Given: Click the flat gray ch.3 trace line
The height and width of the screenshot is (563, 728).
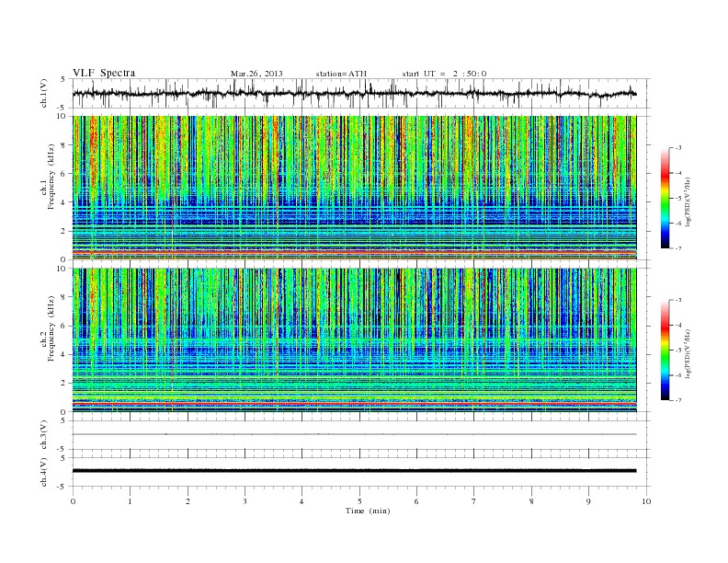Looking at the screenshot, I should click(354, 434).
